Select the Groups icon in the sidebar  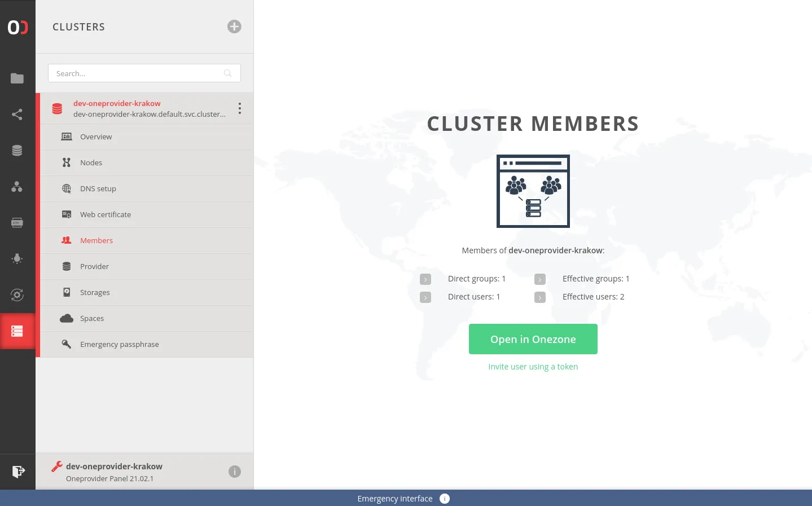[17, 186]
